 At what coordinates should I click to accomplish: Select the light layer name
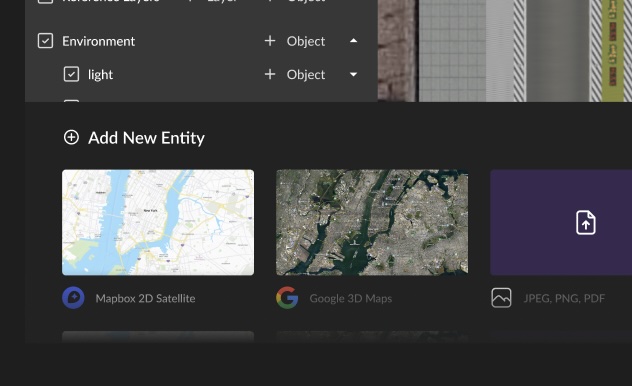pyautogui.click(x=100, y=75)
